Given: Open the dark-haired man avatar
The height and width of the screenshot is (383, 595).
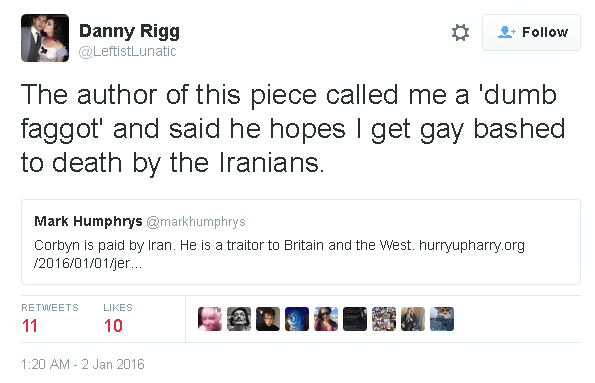Looking at the screenshot, I should click(268, 319).
